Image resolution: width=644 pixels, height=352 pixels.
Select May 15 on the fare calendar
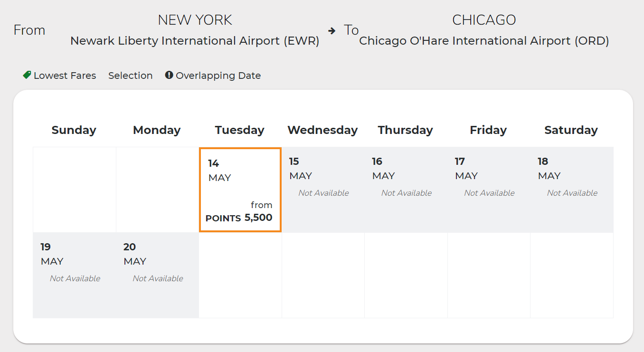point(323,190)
